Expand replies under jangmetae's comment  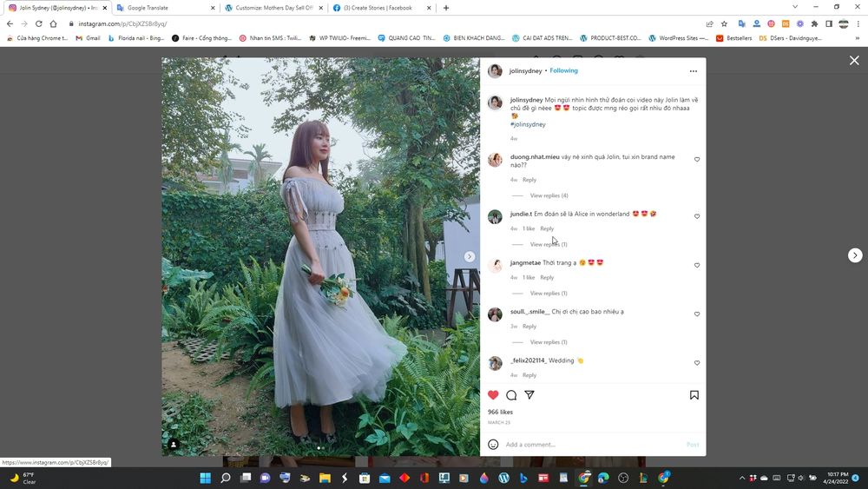click(549, 294)
